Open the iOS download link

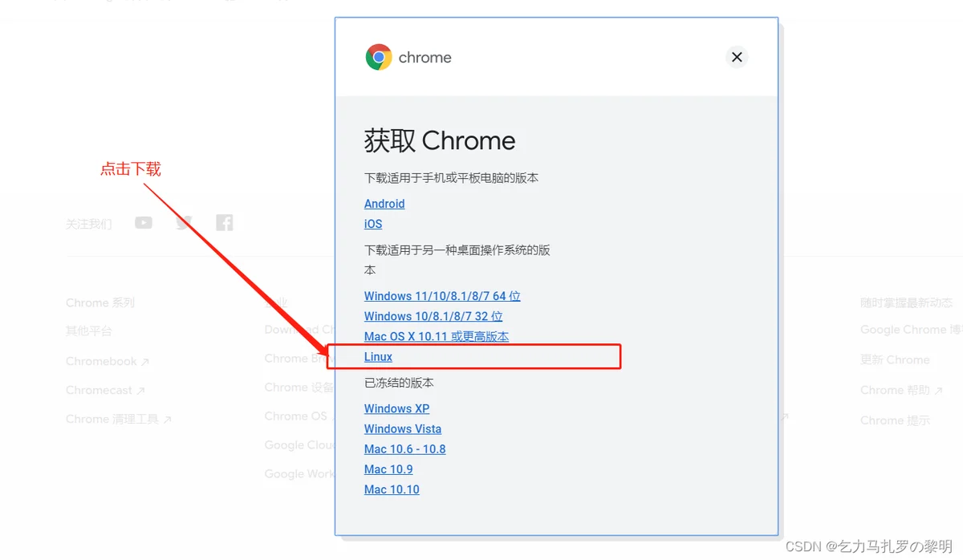point(373,224)
